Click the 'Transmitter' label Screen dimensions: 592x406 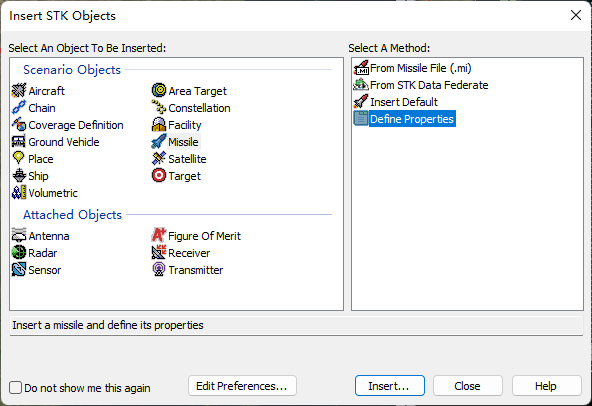point(196,270)
